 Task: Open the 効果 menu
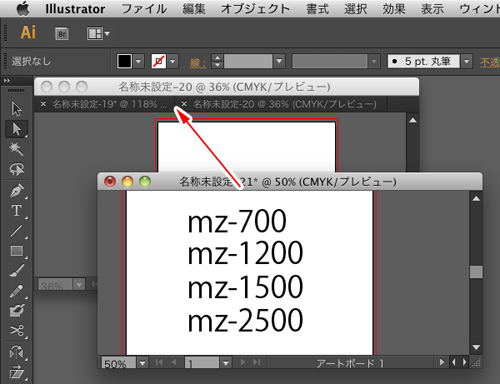tap(394, 9)
